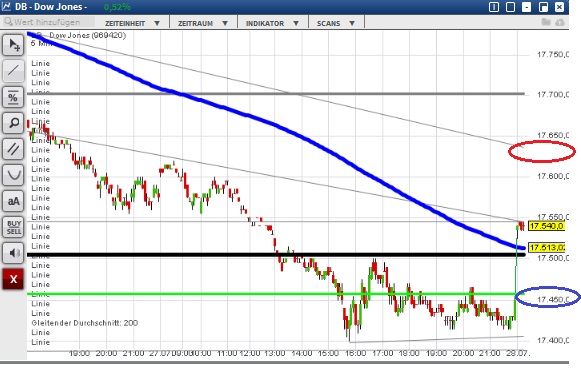Click the 'Dow Jones (969420)' chart title
This screenshot has height=382, width=581.
87,35
